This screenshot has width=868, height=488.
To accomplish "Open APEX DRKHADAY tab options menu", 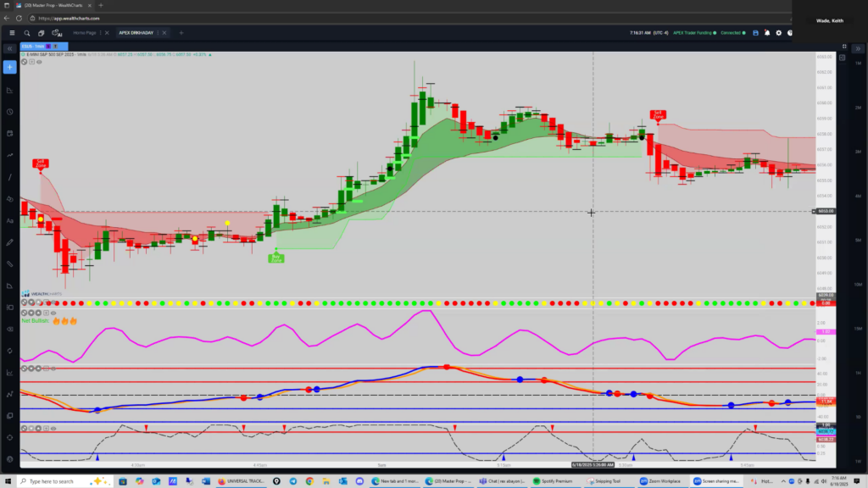I will pos(158,33).
